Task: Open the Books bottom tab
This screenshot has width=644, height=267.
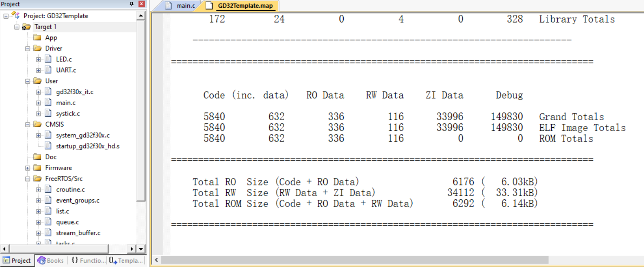Action: [x=51, y=260]
